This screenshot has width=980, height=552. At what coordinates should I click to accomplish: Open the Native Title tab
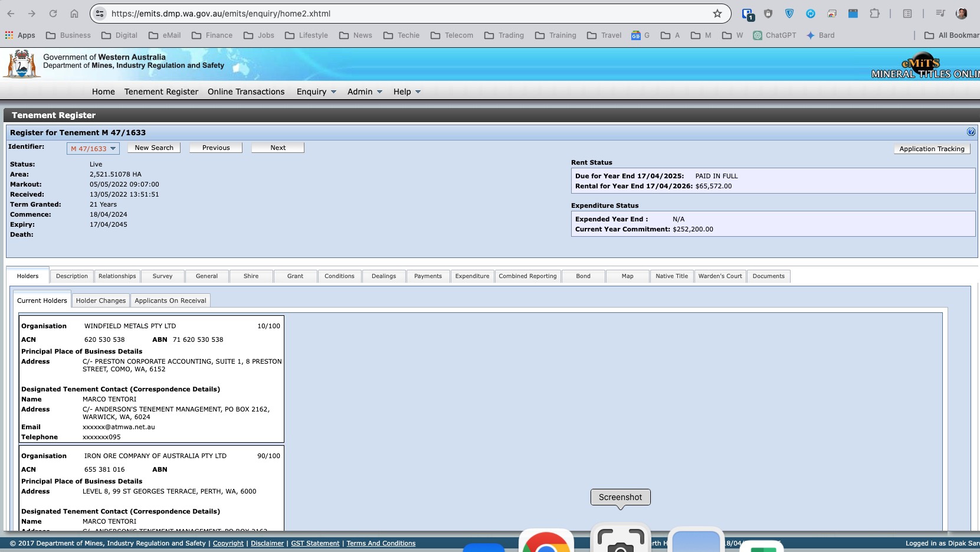(672, 276)
